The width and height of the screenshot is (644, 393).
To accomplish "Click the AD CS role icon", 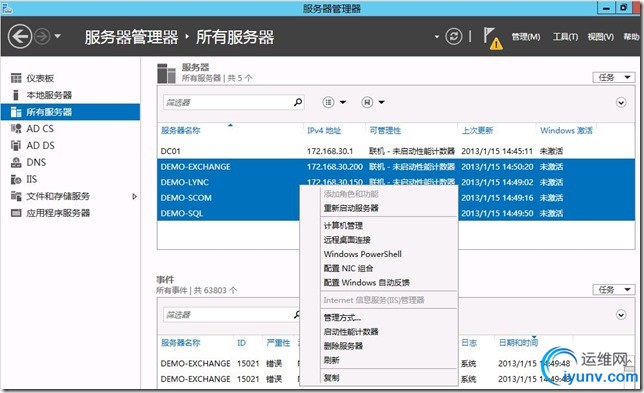I will coord(16,129).
